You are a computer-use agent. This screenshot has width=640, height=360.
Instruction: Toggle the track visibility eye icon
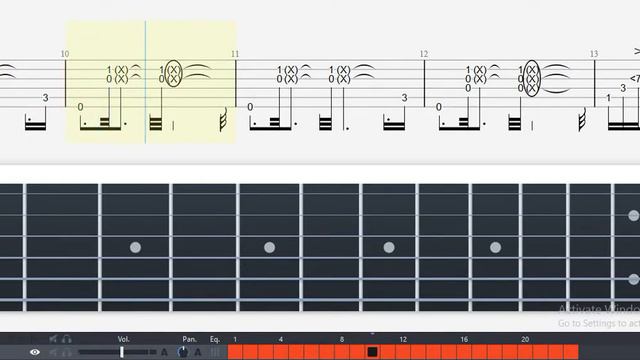pos(35,352)
